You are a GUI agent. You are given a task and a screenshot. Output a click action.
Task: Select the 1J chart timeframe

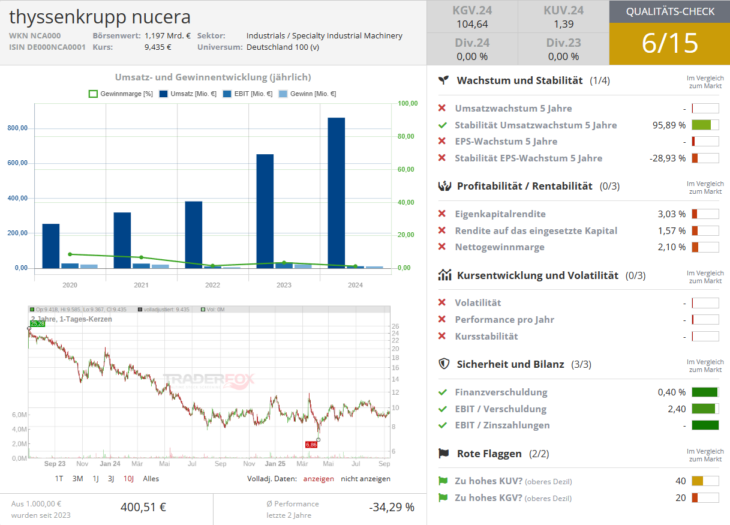pos(95,478)
